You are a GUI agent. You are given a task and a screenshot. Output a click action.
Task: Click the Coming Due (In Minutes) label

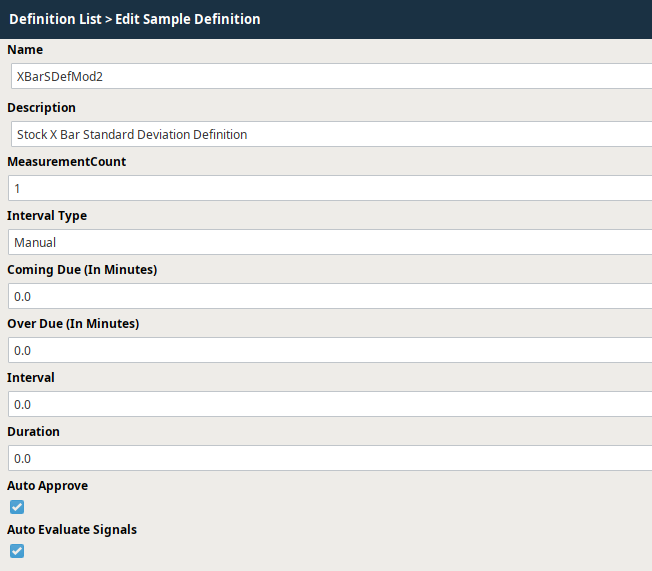click(82, 270)
